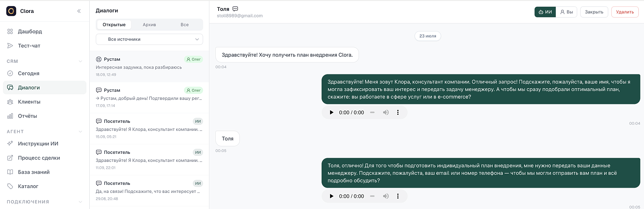Click the red Удалить button
Screen dimensions: 644x209
(625, 12)
